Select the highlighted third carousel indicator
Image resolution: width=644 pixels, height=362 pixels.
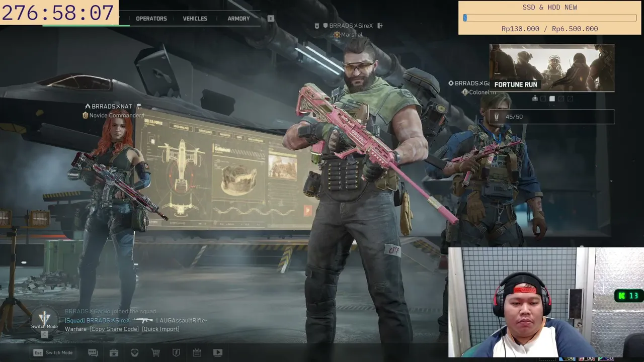(x=552, y=99)
